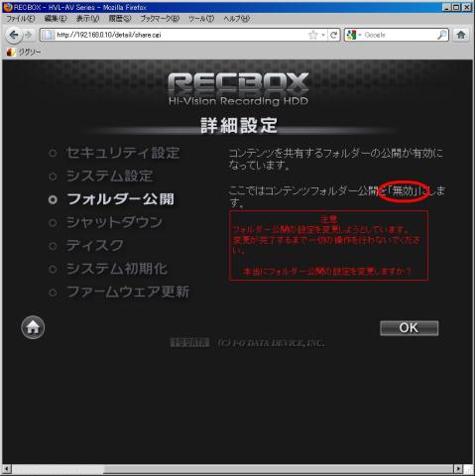Open the Google search engine selector
Screen dimensions: 475x476
pyautogui.click(x=354, y=35)
